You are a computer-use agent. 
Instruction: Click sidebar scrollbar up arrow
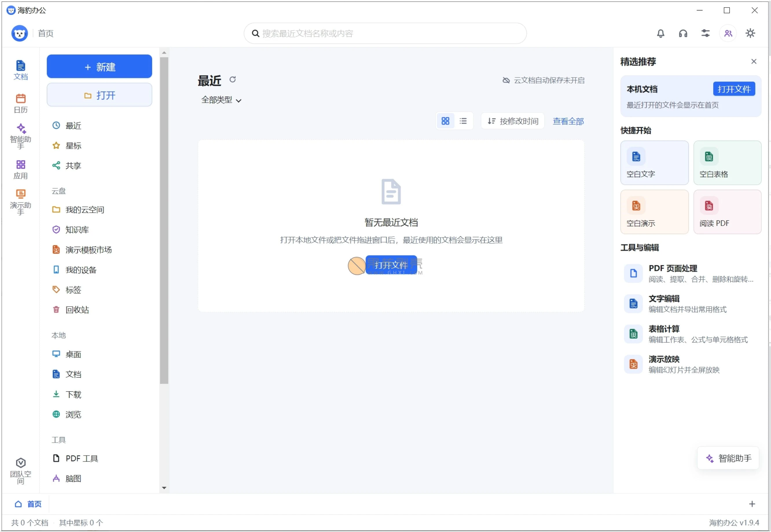click(x=164, y=53)
